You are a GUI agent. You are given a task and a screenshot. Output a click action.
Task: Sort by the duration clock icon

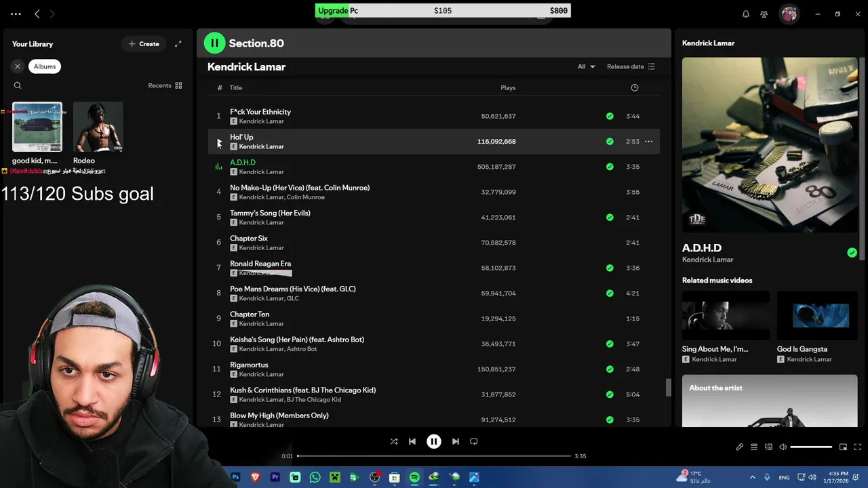pos(635,87)
